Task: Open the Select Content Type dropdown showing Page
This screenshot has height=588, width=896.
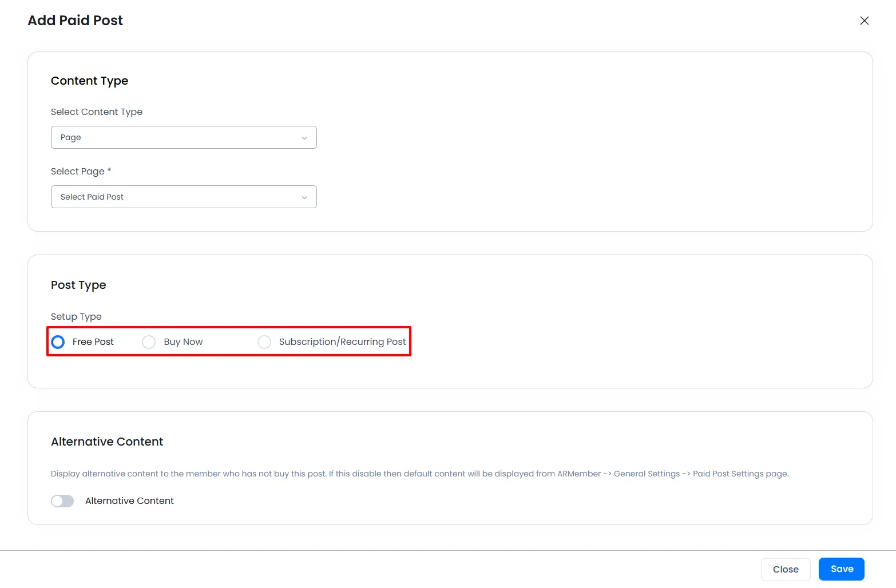Action: [183, 137]
